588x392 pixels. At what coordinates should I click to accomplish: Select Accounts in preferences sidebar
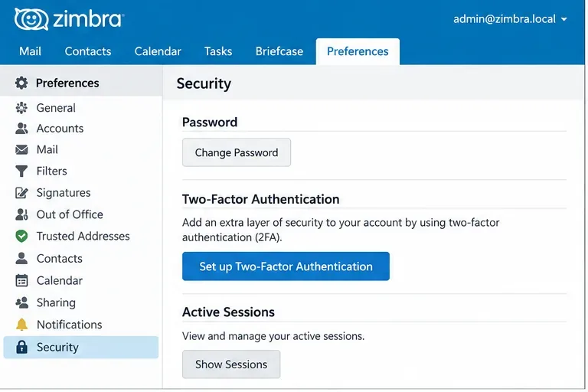(60, 129)
